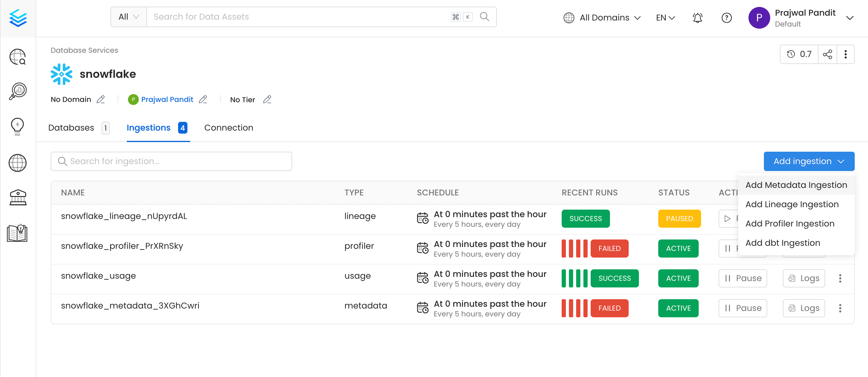Click the search magnifier in the top bar

484,17
